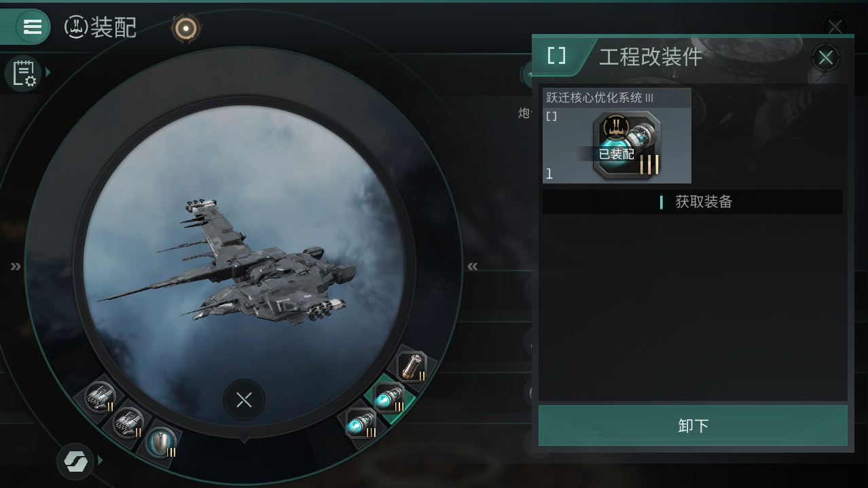
Task: Open the fitting settings clipboard icon
Action: (x=24, y=73)
